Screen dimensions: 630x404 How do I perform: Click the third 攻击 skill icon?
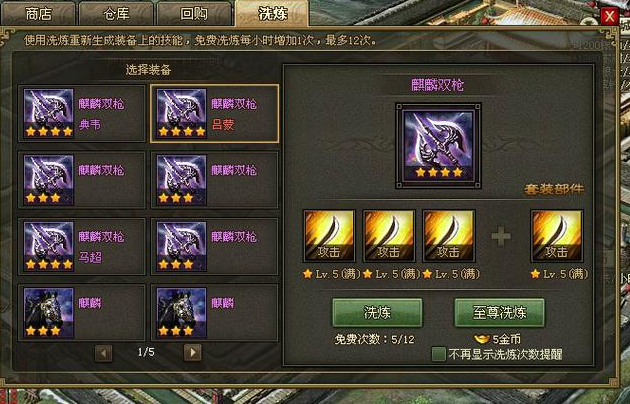(x=448, y=236)
